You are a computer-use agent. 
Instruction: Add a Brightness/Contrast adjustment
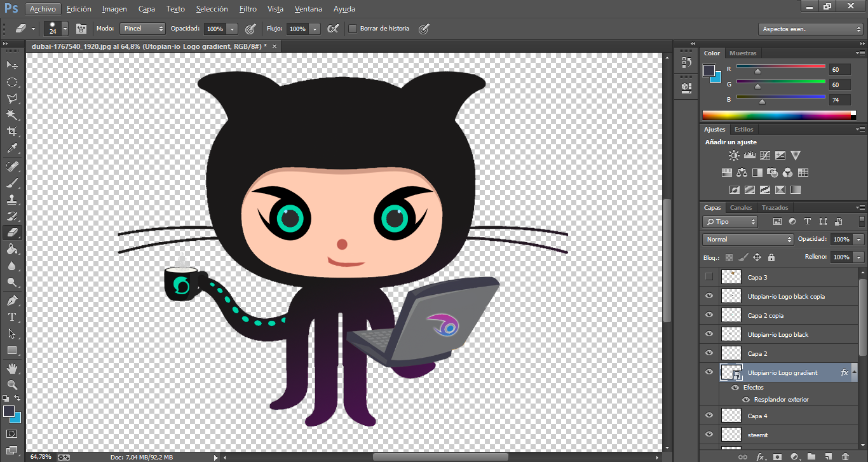[x=734, y=155]
